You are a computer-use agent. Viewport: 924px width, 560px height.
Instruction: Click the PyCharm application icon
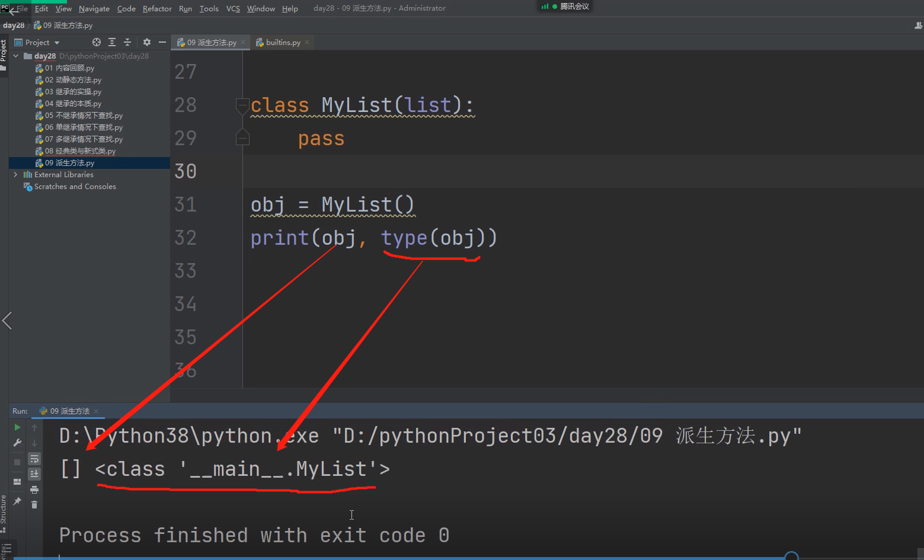pyautogui.click(x=4, y=7)
